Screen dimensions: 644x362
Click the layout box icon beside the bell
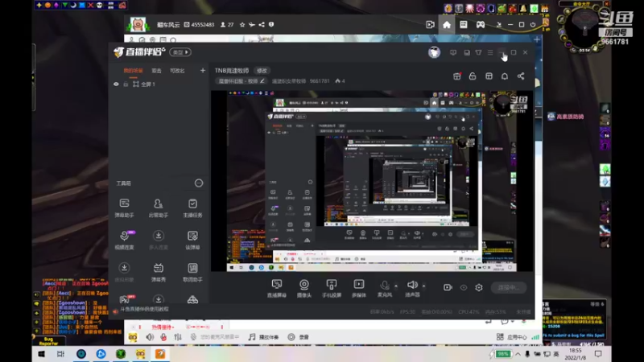point(489,76)
